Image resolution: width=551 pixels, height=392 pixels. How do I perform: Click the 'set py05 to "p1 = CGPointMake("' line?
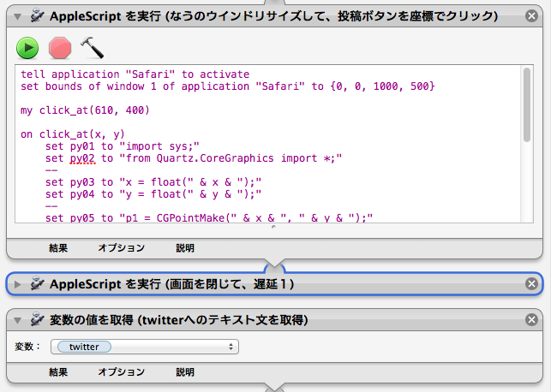tap(209, 218)
